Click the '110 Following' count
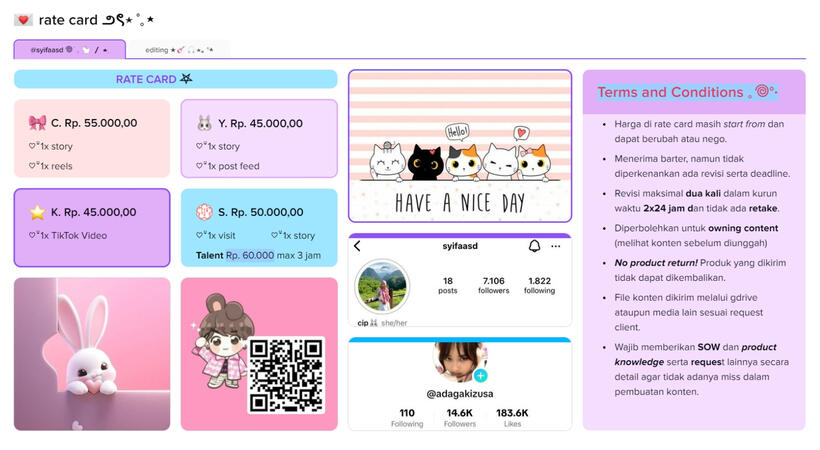The image size is (820, 450). pyautogui.click(x=407, y=418)
